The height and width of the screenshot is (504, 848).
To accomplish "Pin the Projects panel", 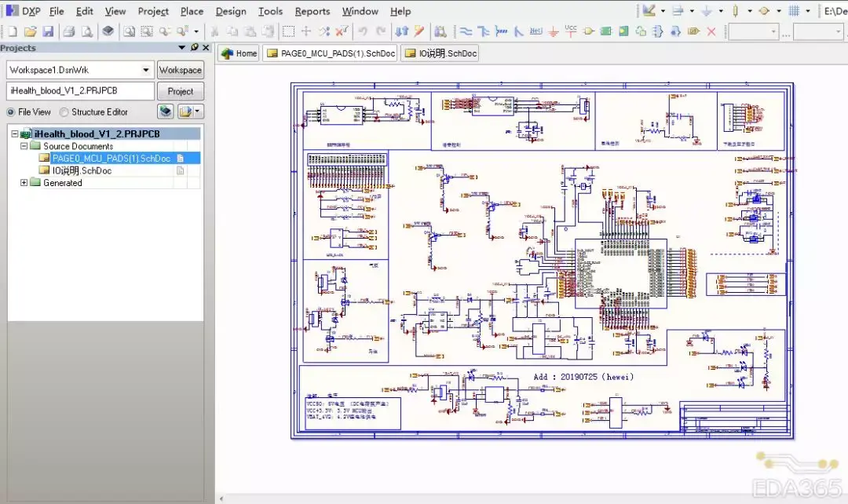I will pyautogui.click(x=196, y=48).
